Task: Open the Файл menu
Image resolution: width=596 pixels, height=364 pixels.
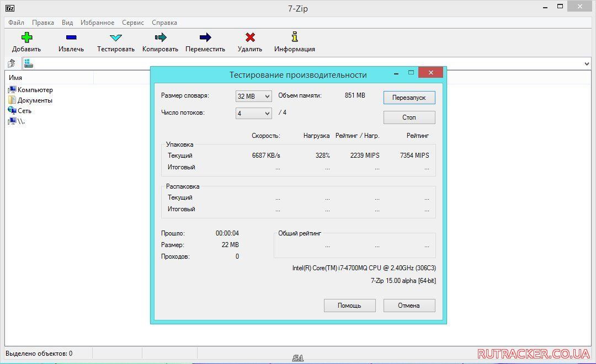Action: point(17,23)
